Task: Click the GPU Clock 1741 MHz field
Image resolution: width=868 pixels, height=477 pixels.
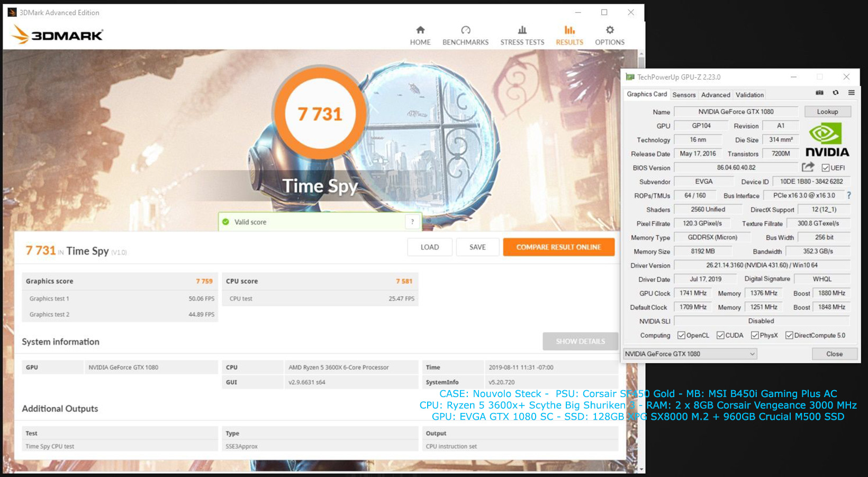Action: coord(693,293)
